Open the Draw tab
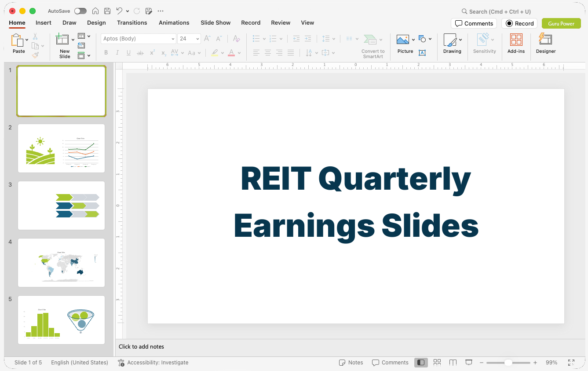588x371 pixels. click(x=69, y=22)
